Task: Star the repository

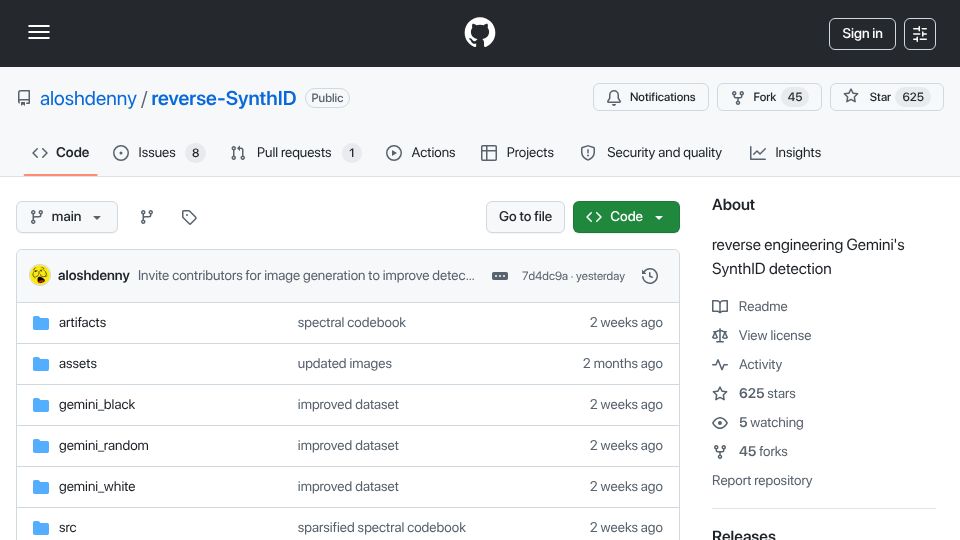Action: pos(887,97)
